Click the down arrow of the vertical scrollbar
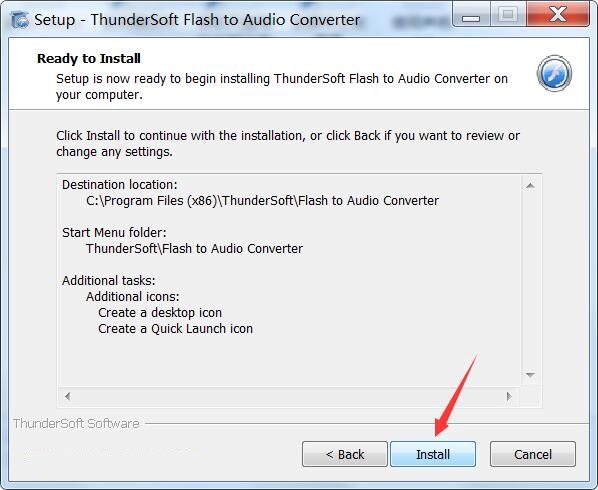Screen dimensions: 598x490 tap(530, 375)
